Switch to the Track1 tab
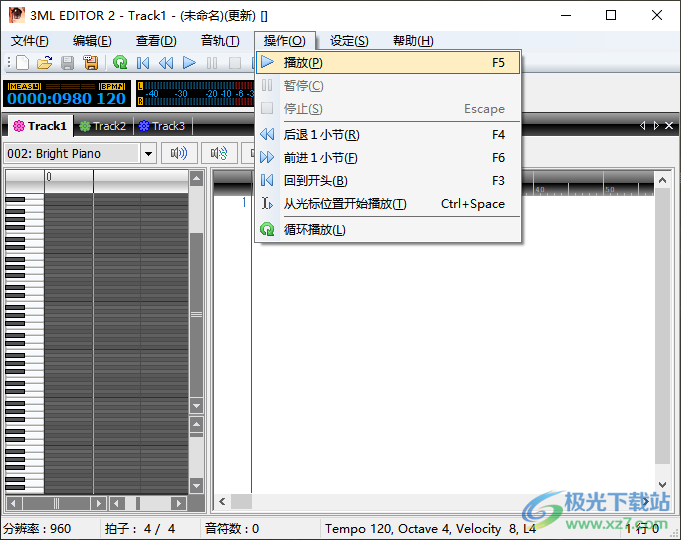Screen dimensions: 681x540 tap(40, 126)
